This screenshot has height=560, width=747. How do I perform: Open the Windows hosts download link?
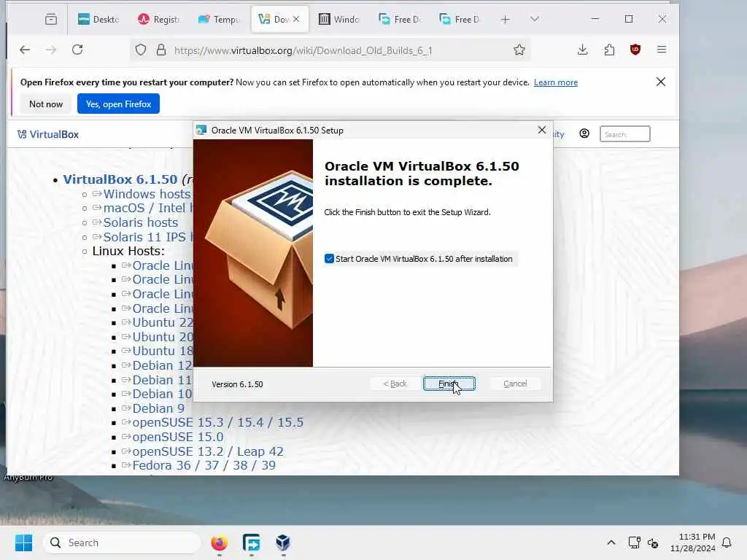[x=147, y=194]
